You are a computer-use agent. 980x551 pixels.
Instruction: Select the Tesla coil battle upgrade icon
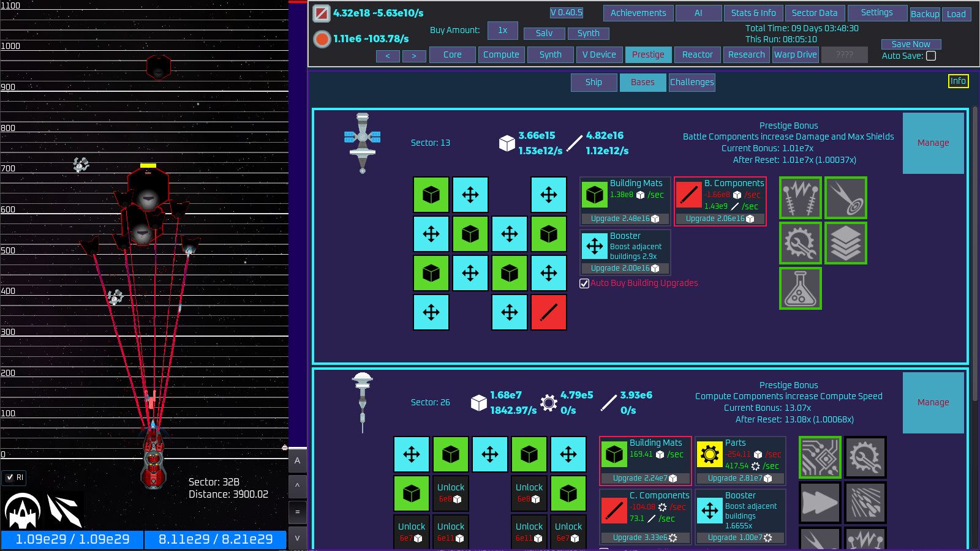[x=801, y=198]
